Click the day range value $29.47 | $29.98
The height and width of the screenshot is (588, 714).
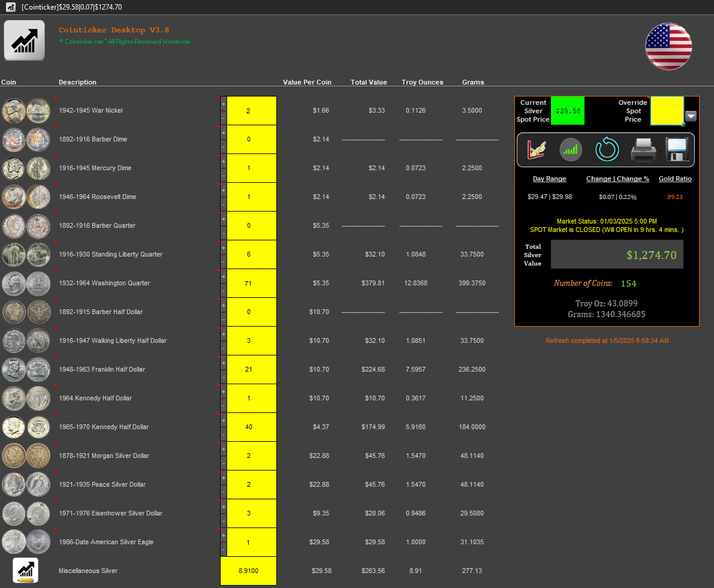click(x=550, y=197)
